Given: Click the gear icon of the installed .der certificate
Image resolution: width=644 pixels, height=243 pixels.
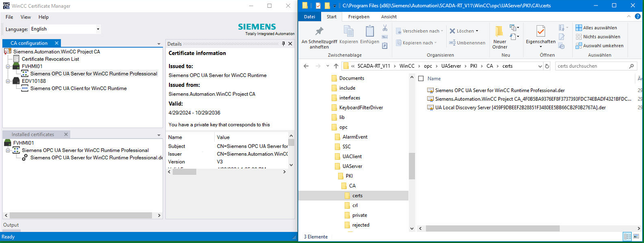Looking at the screenshot, I should tap(25, 157).
